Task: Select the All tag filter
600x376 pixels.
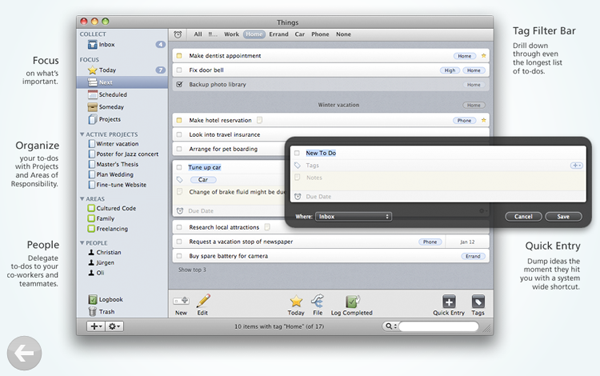Action: point(198,34)
